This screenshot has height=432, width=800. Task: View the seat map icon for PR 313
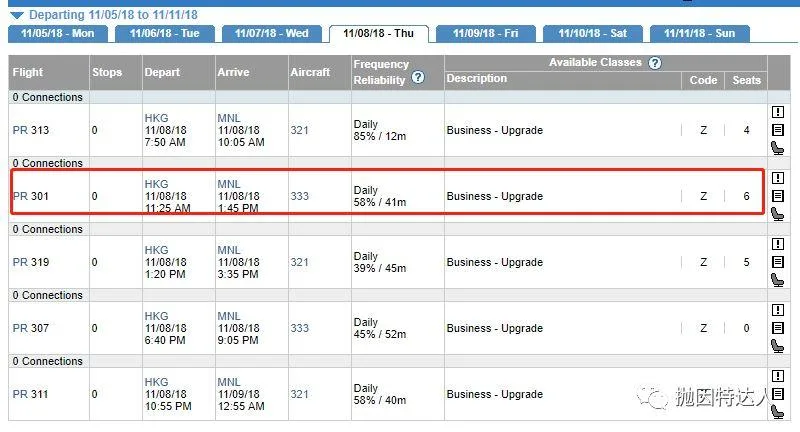[x=778, y=148]
